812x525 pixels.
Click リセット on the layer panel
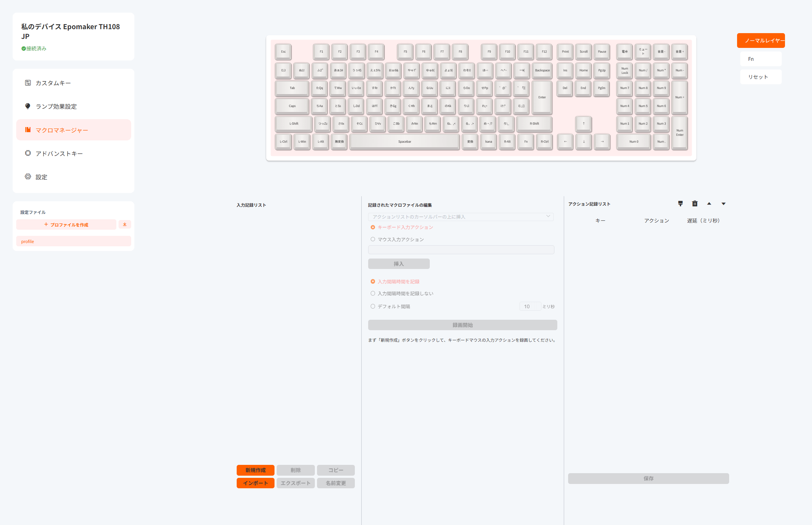click(760, 77)
